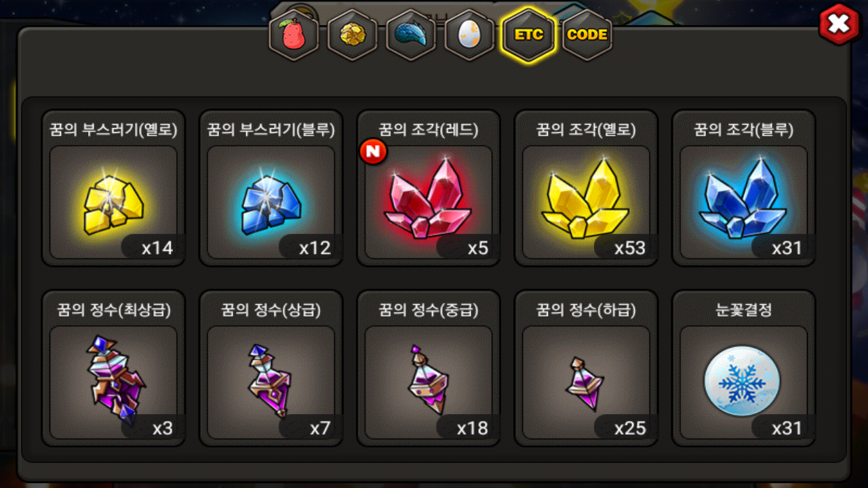Choose yellow dream fragment (꿈의 조각 옐로)
Image resolution: width=868 pixels, height=488 pixels.
tap(586, 188)
